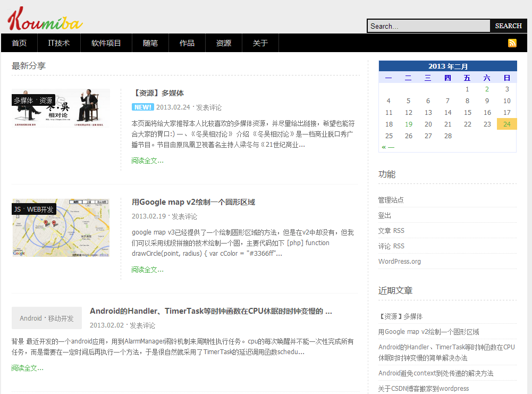Open the 文章 RSS link

(391, 231)
